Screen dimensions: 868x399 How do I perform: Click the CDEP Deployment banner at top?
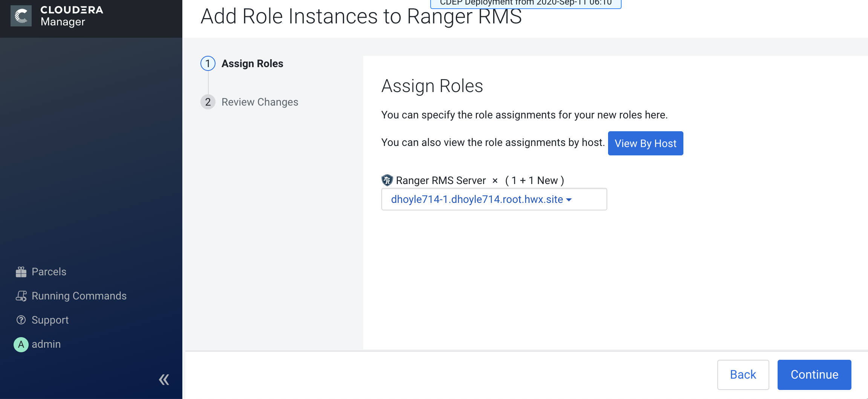coord(526,3)
